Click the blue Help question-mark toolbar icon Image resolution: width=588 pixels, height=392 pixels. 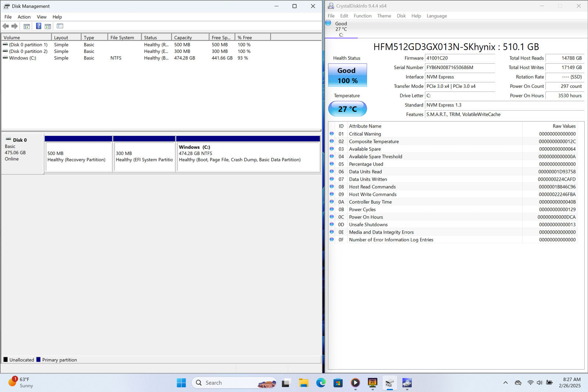click(x=39, y=26)
